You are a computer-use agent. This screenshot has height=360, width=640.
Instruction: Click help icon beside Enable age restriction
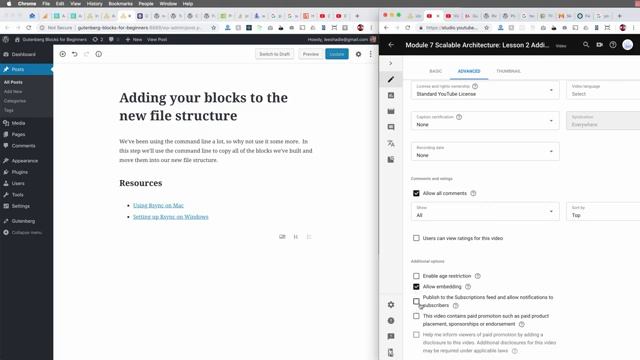tap(478, 276)
